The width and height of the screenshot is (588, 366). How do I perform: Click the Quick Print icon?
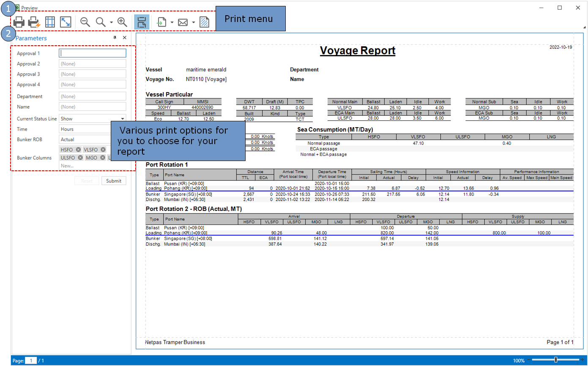(x=34, y=22)
